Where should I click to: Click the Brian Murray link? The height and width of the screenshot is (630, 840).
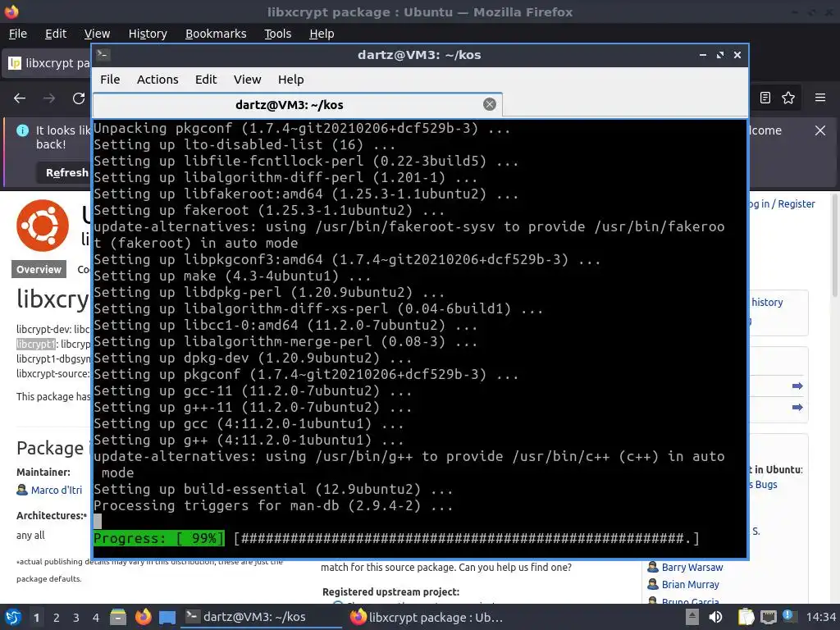690,584
